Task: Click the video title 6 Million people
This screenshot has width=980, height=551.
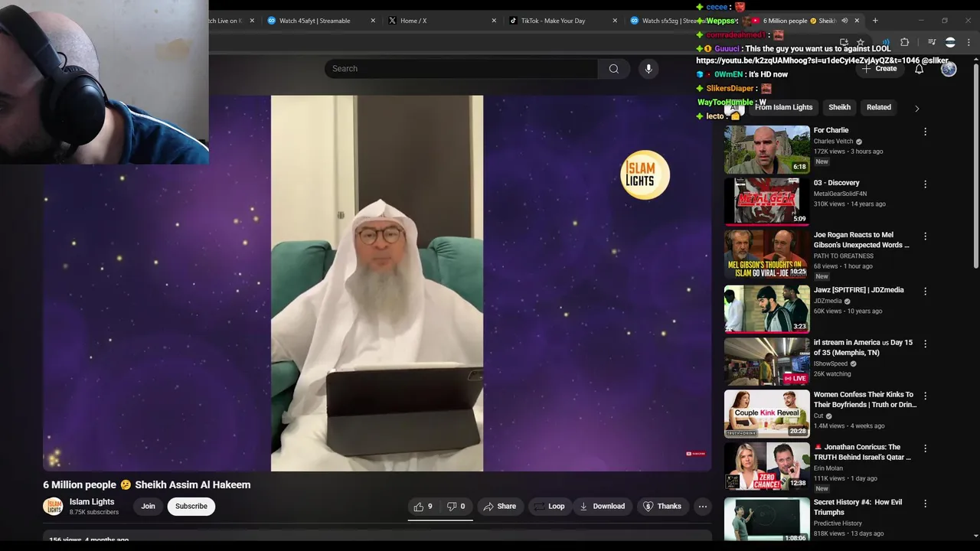Action: coord(147,484)
